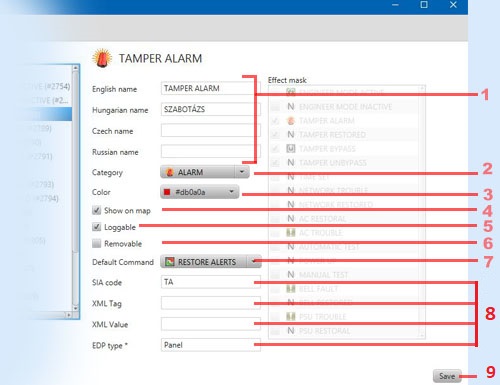Click the TAMPER BYPASS icon in Effect mask
The height and width of the screenshot is (385, 500).
(x=291, y=148)
